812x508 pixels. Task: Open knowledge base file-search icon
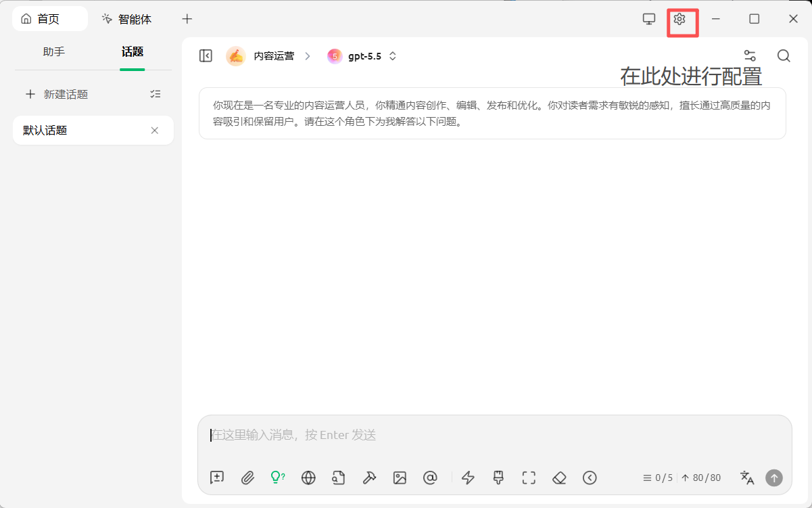tap(339, 478)
